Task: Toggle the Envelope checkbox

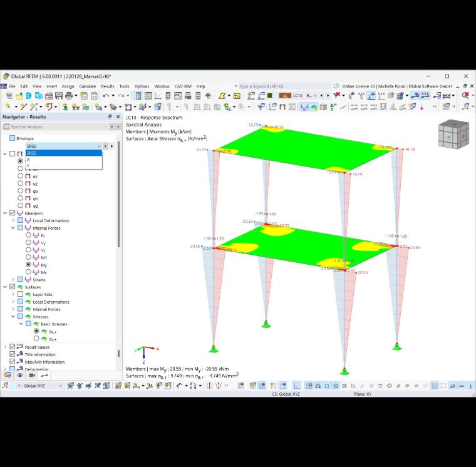Action: pyautogui.click(x=12, y=138)
